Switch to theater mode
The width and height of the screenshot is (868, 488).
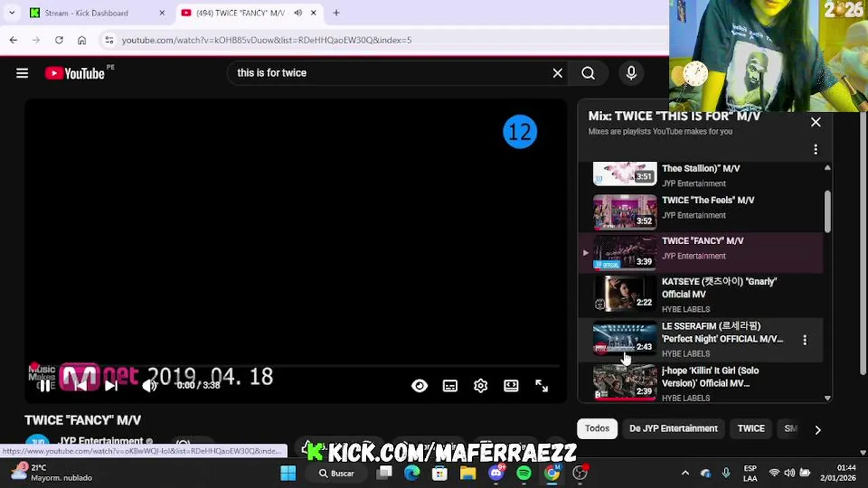click(511, 386)
